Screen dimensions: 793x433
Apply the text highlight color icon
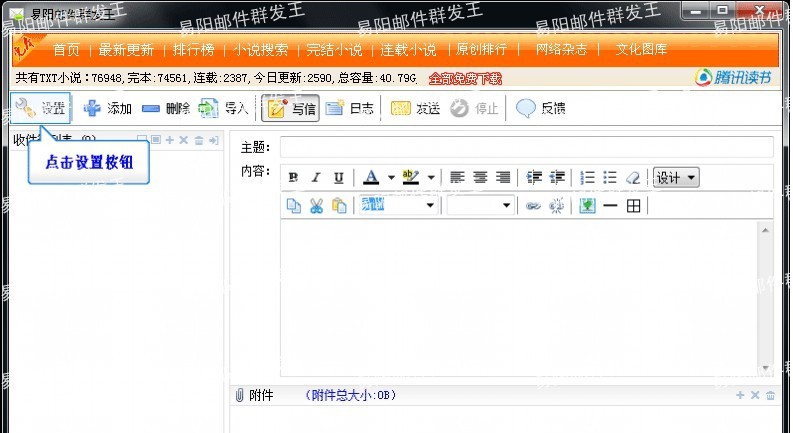[x=411, y=178]
